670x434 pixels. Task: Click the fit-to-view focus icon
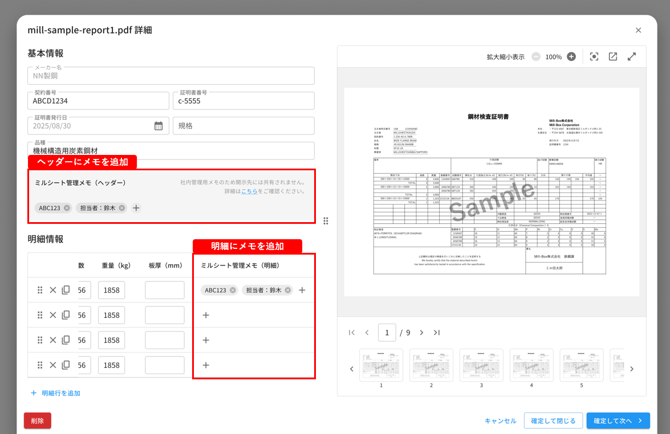tap(594, 56)
